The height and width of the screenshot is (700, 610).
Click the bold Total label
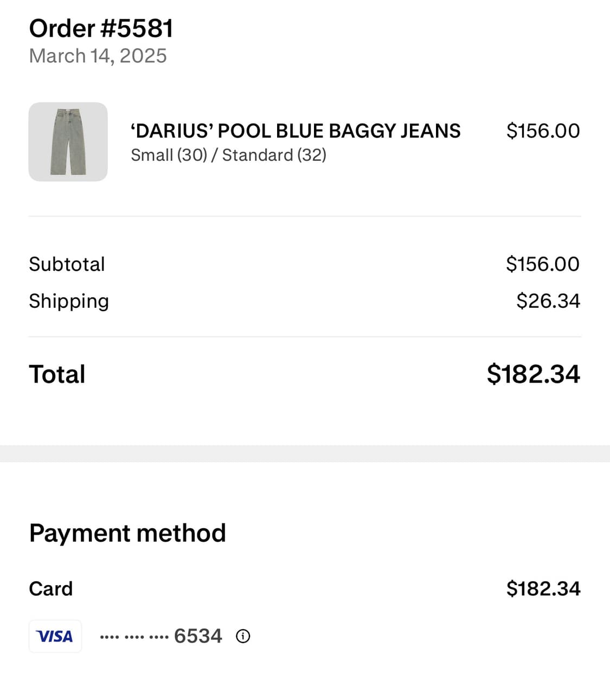(x=57, y=374)
